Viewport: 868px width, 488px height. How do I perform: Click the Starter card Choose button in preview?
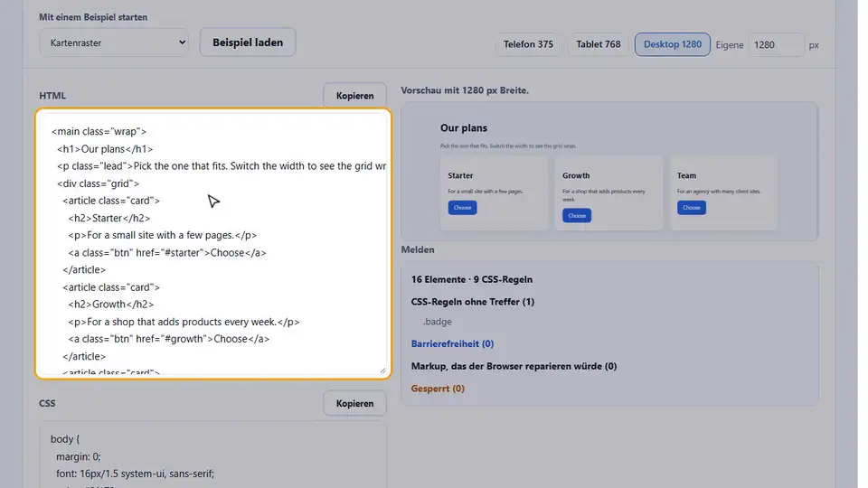(462, 208)
